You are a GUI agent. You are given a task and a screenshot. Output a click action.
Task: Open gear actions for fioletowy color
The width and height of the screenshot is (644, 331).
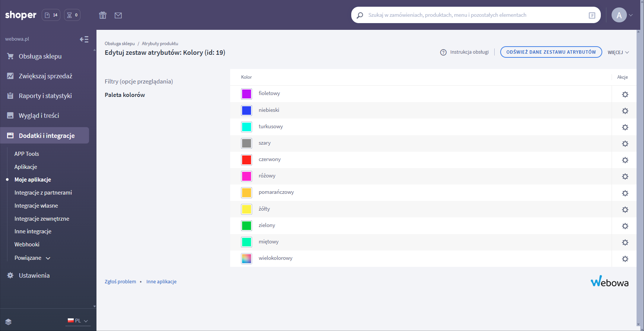[x=625, y=94]
